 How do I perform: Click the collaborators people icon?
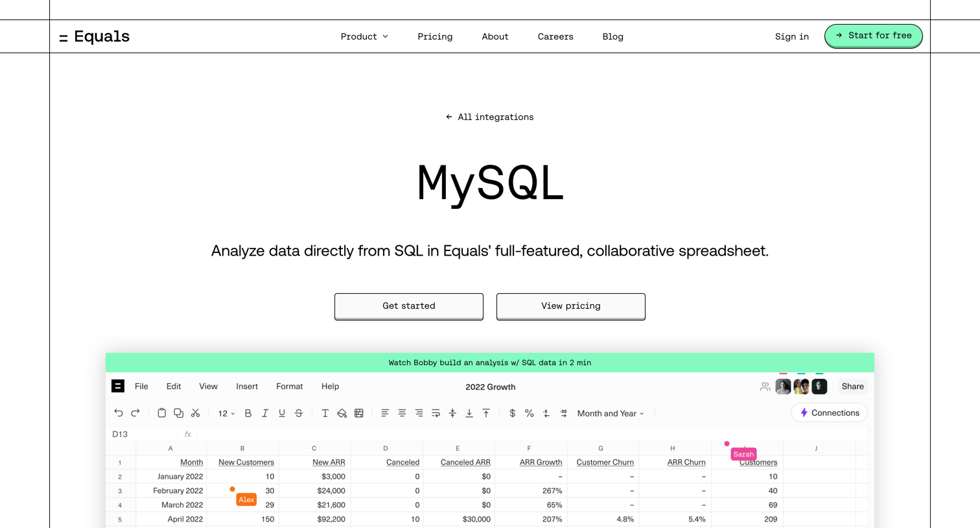765,387
